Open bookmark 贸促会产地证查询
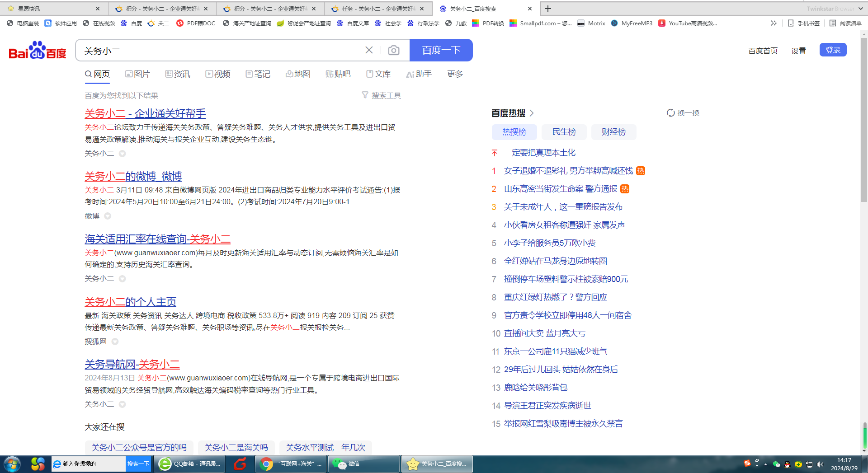 coord(304,23)
